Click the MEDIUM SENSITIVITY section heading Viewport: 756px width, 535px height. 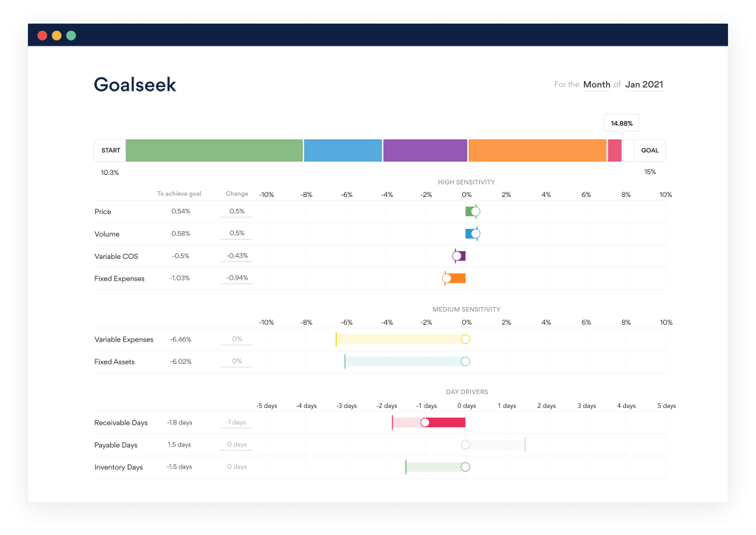(x=467, y=309)
